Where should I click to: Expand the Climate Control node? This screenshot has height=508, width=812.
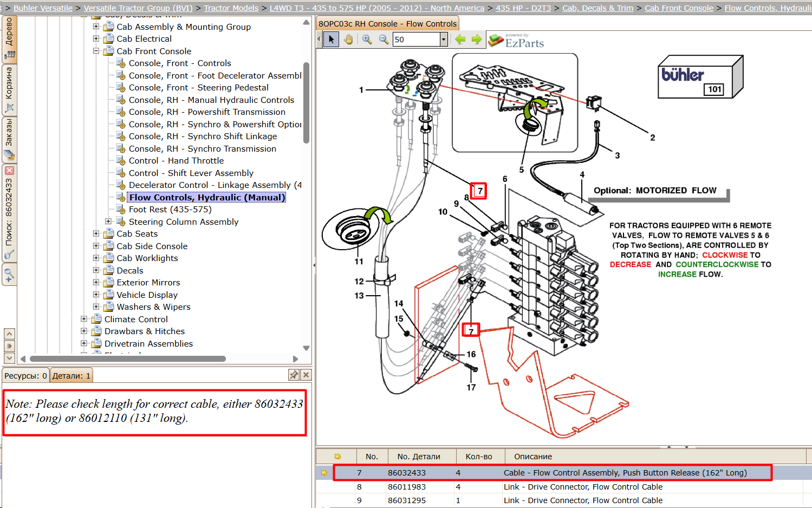point(84,319)
